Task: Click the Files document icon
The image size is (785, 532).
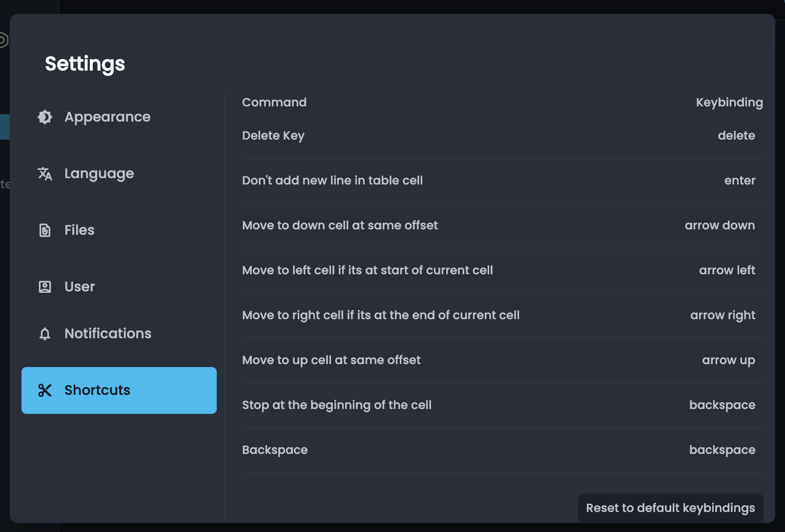Action: click(x=44, y=230)
